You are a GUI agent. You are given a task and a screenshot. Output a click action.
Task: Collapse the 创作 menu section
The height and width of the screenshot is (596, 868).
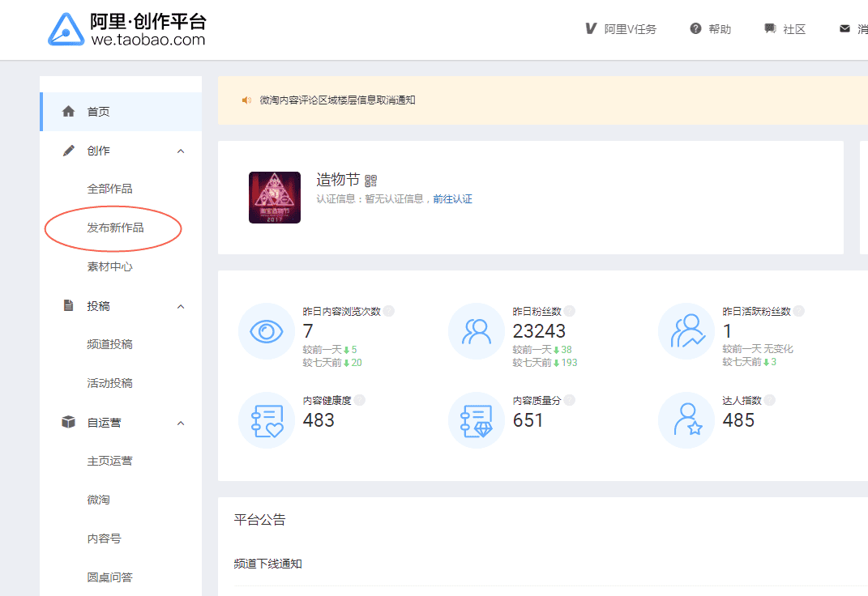(x=181, y=151)
